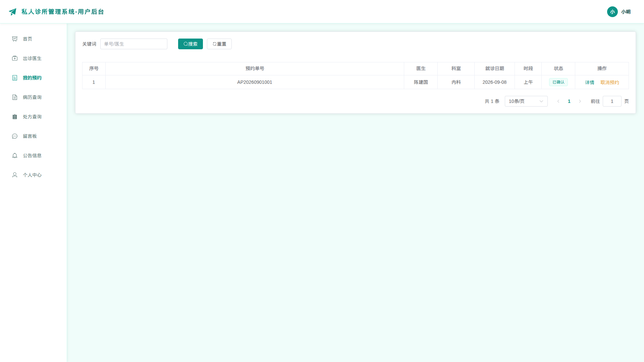The image size is (644, 362).
Task: Click the 出诊医生 sidebar icon
Action: click(x=15, y=58)
